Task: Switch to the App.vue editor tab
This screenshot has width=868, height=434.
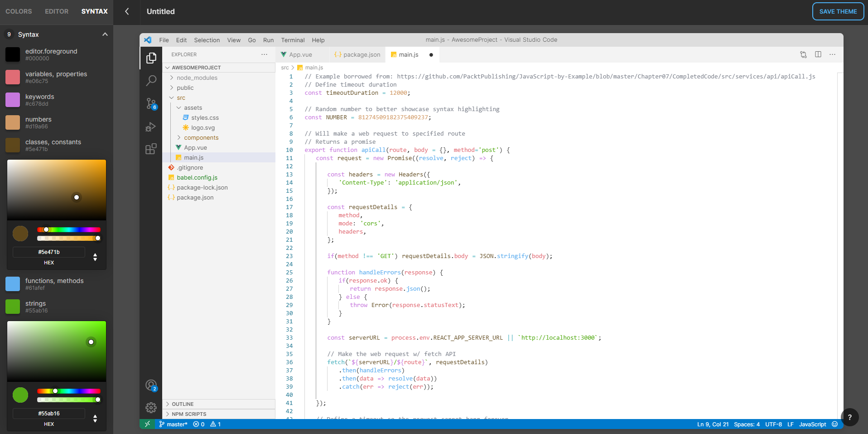Action: [302, 54]
